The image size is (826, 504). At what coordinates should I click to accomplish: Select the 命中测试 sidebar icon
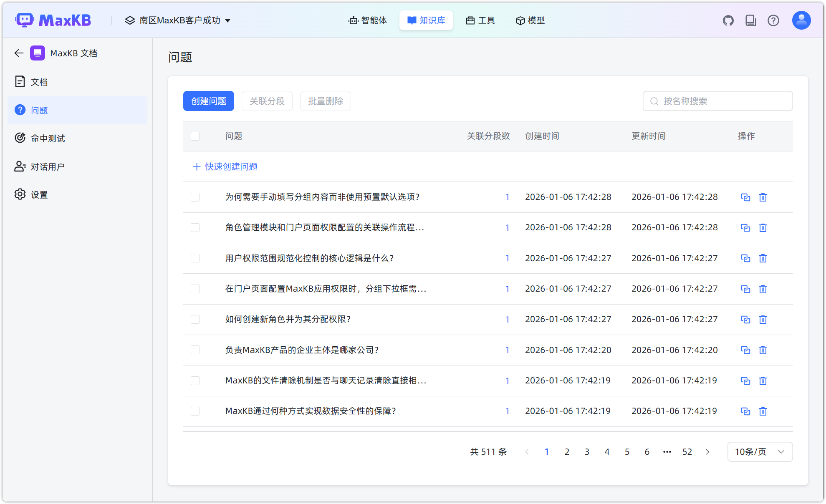20,138
